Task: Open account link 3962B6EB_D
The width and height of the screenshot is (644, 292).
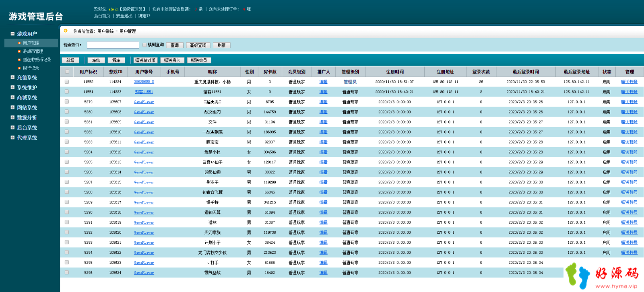Action: [x=144, y=82]
